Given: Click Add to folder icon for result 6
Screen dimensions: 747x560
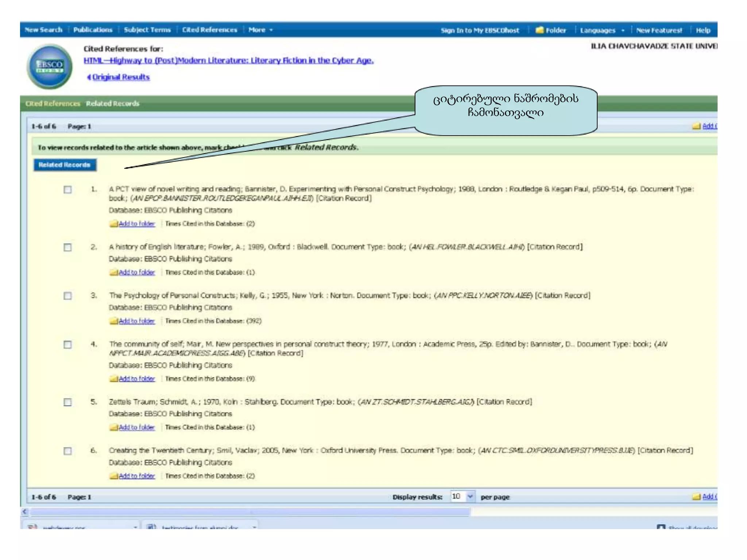Looking at the screenshot, I should pos(113,476).
